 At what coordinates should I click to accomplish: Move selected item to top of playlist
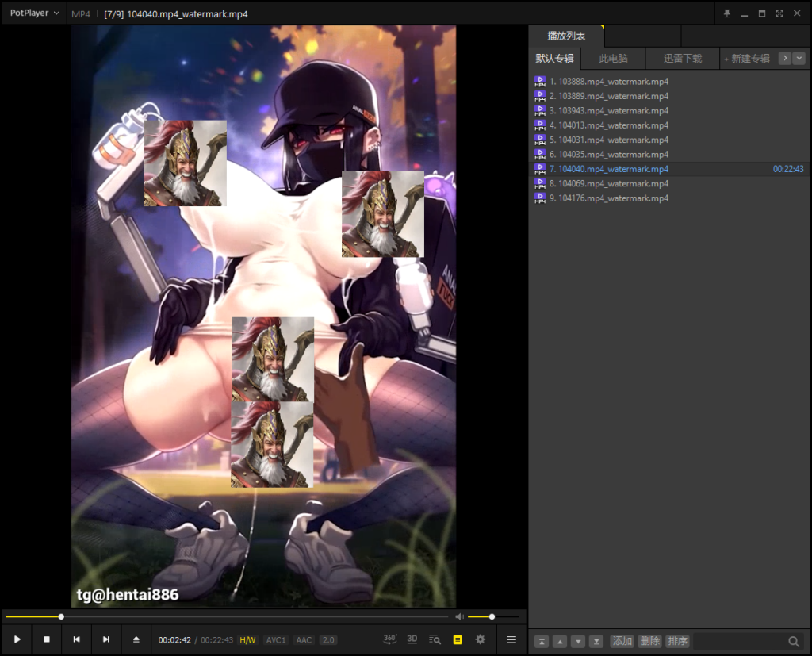point(542,642)
